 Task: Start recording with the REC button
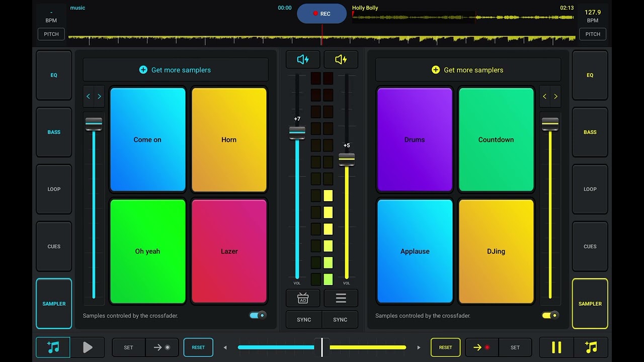(x=322, y=14)
